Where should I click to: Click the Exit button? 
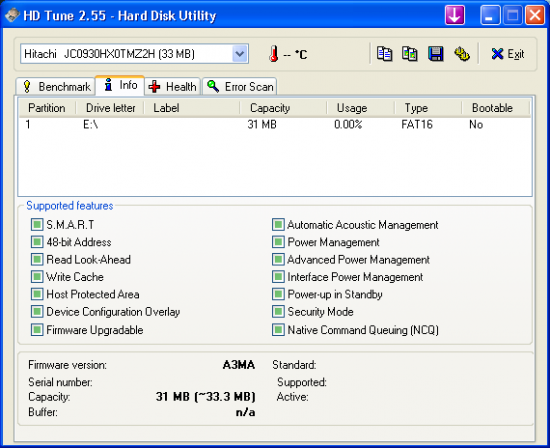508,54
